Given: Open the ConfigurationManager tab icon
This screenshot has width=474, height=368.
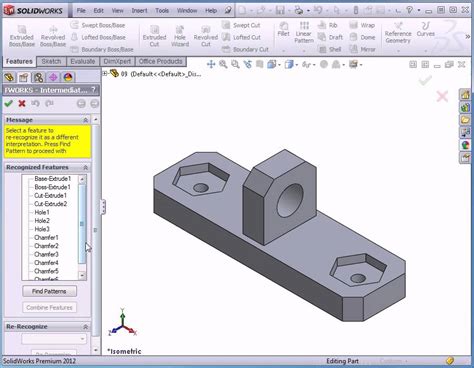Looking at the screenshot, I should (38, 77).
